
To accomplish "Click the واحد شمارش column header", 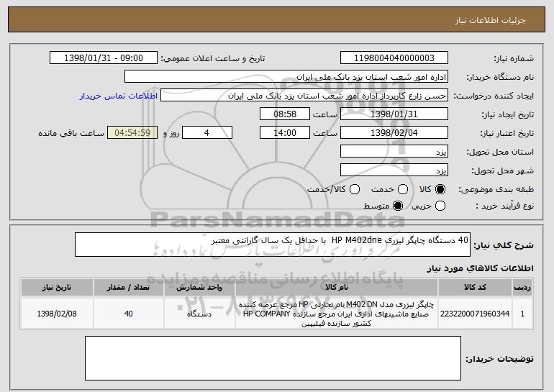I will 199,288.
